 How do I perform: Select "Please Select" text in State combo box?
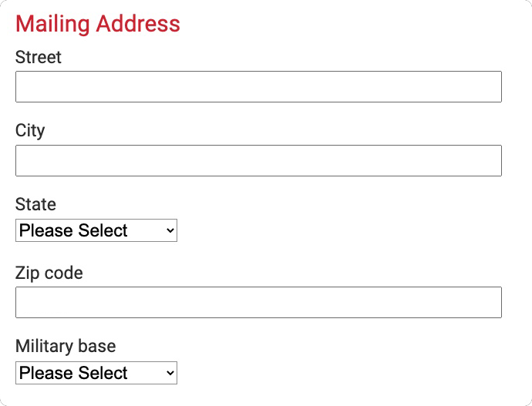pos(74,230)
